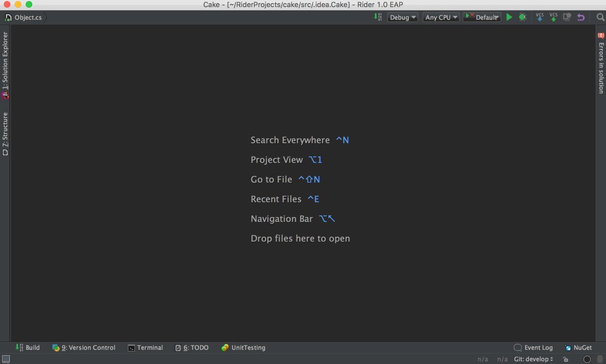Click the Search Everywhere hint text
Screen dimensions: 606x364
[290, 140]
